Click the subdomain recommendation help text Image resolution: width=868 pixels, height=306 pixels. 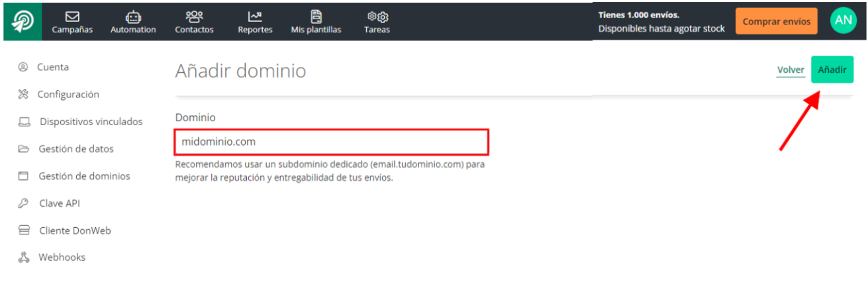(330, 170)
